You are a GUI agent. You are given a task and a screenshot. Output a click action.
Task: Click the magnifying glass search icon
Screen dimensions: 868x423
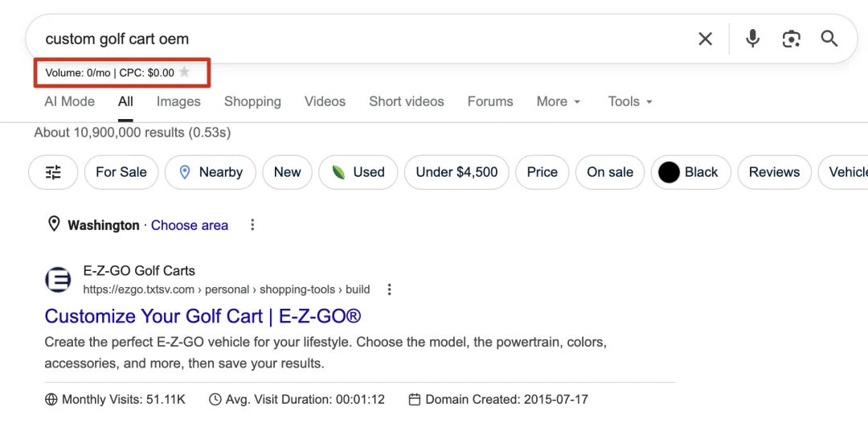click(829, 39)
